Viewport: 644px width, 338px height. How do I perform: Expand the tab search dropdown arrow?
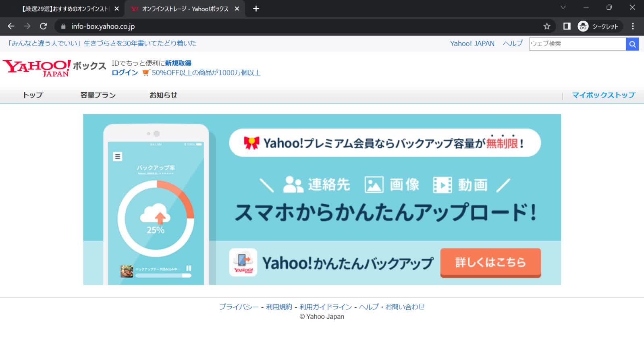[563, 7]
